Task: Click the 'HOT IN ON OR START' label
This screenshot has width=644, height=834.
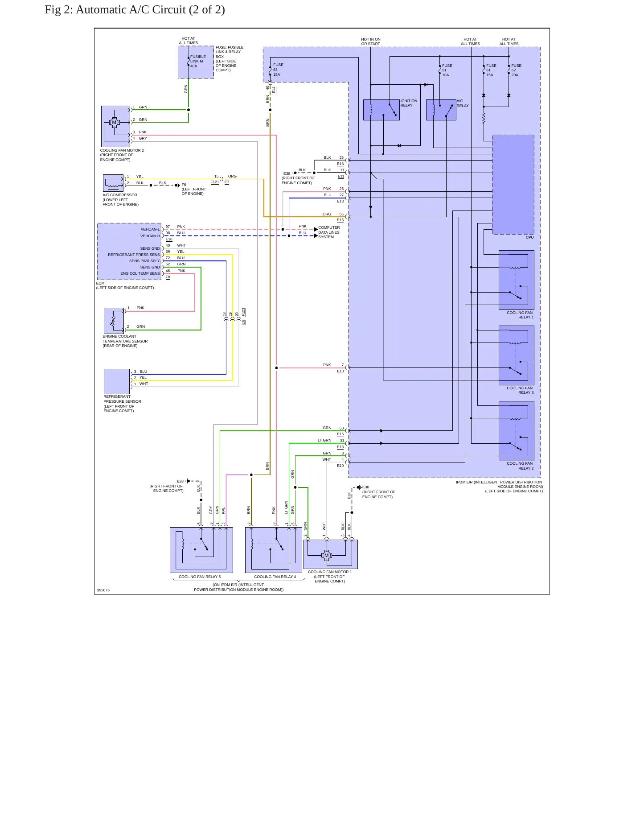Action: point(371,41)
